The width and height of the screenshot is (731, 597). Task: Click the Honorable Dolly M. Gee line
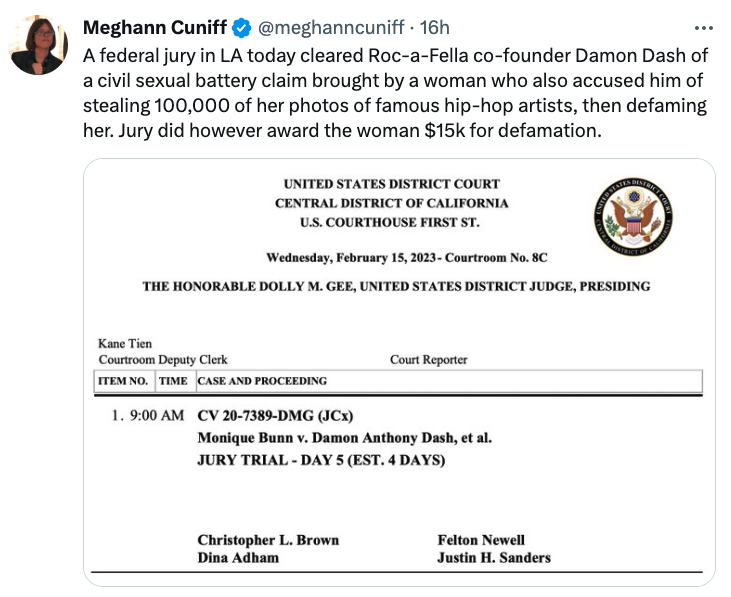click(396, 286)
